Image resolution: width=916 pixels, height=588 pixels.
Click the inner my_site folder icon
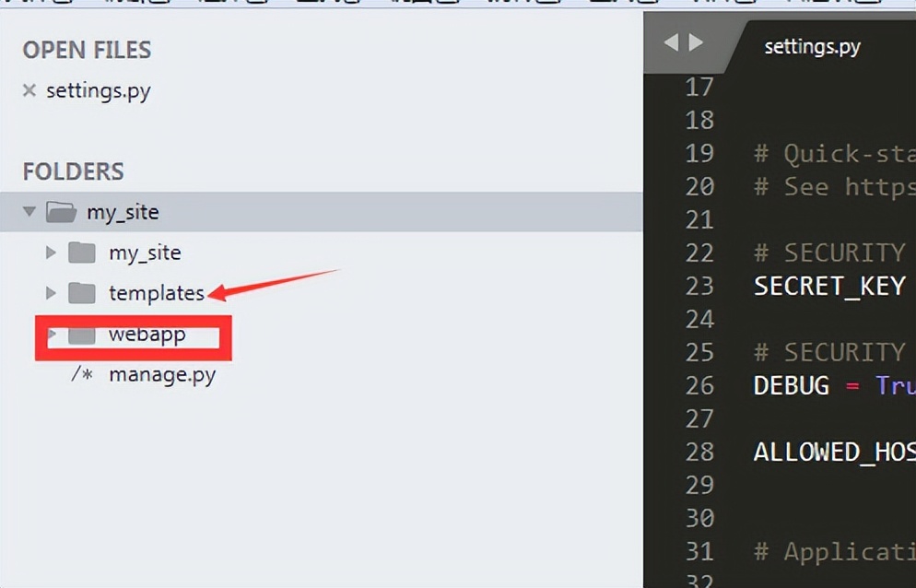click(x=82, y=253)
